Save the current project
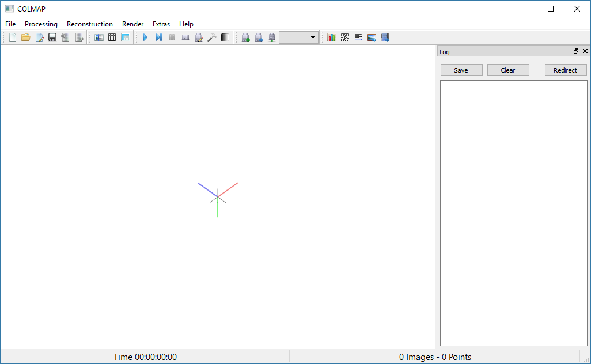Image resolution: width=591 pixels, height=364 pixels. [52, 37]
